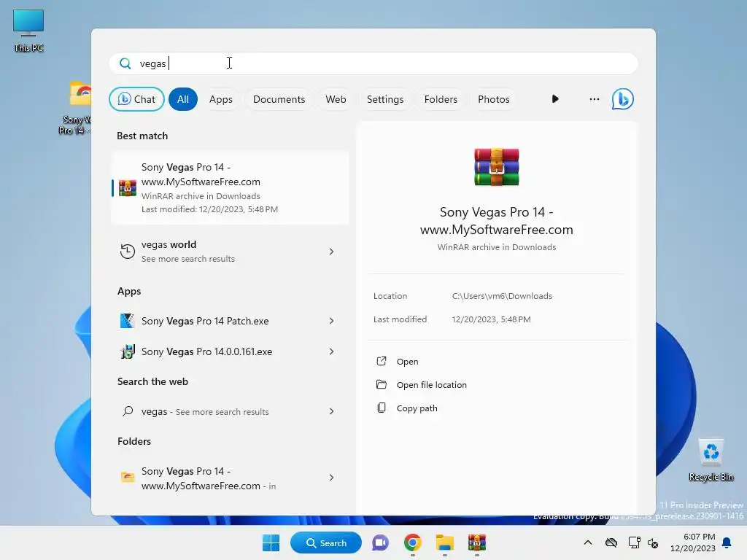
Task: Open WinRAR from the taskbar
Action: click(x=477, y=542)
